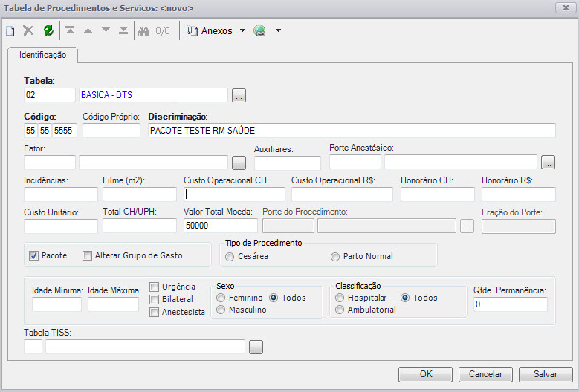Select the Identificação tab
Screen dimensions: 579x392
43,56
